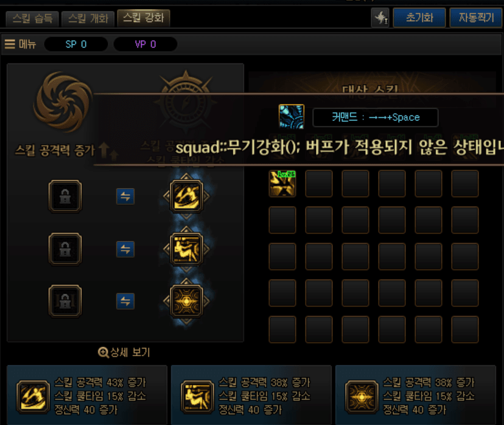
Task: Click the golden slashing skill icon in the slots
Action: pos(186,196)
